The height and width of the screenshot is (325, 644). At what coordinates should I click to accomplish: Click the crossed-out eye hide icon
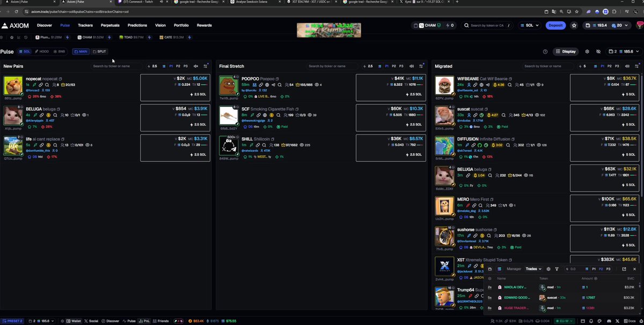(598, 51)
